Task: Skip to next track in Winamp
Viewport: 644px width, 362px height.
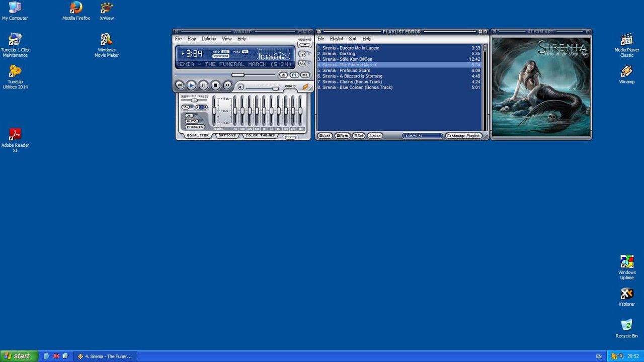Action: click(x=227, y=85)
